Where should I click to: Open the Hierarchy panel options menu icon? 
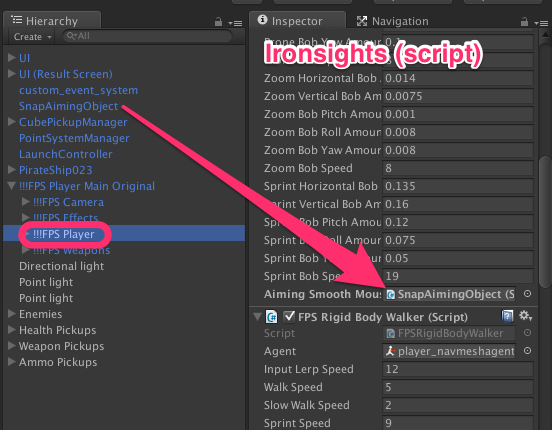point(235,23)
